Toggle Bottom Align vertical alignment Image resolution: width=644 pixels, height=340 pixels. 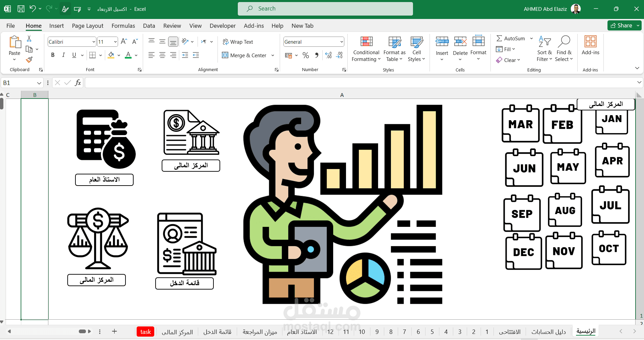pyautogui.click(x=173, y=42)
